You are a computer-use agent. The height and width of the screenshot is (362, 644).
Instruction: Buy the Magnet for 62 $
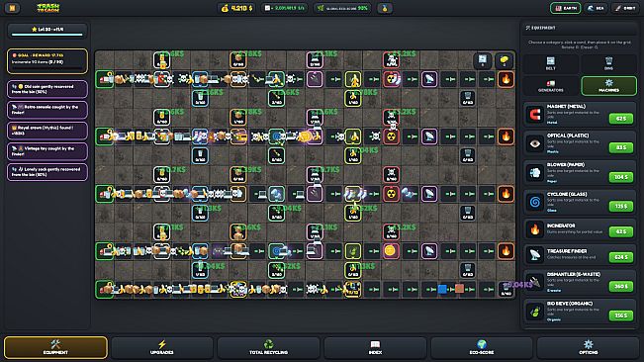[621, 119]
